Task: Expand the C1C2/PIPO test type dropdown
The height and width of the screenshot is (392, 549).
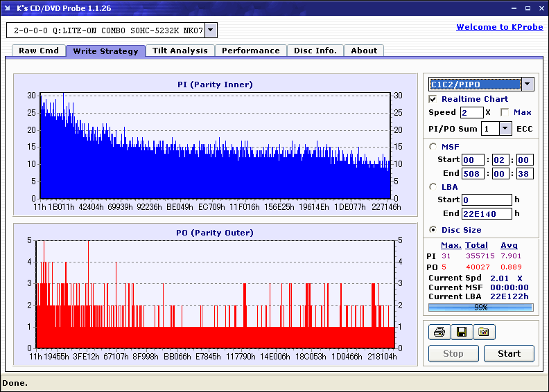Action: 528,84
